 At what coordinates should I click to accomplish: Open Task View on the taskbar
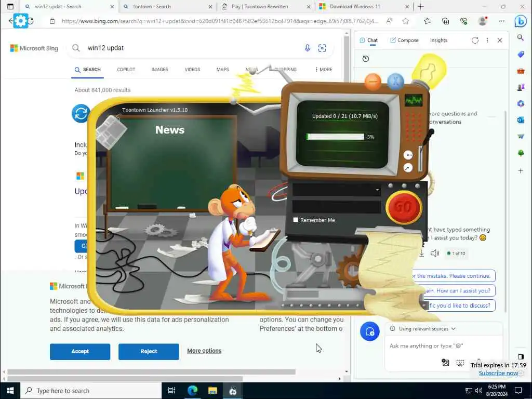(x=171, y=391)
